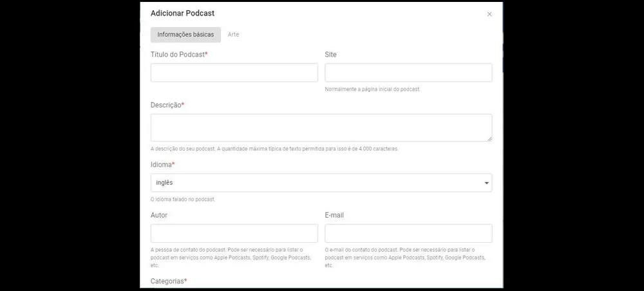This screenshot has width=644, height=291.
Task: Click the Descrição textarea resize handle
Action: point(489,138)
